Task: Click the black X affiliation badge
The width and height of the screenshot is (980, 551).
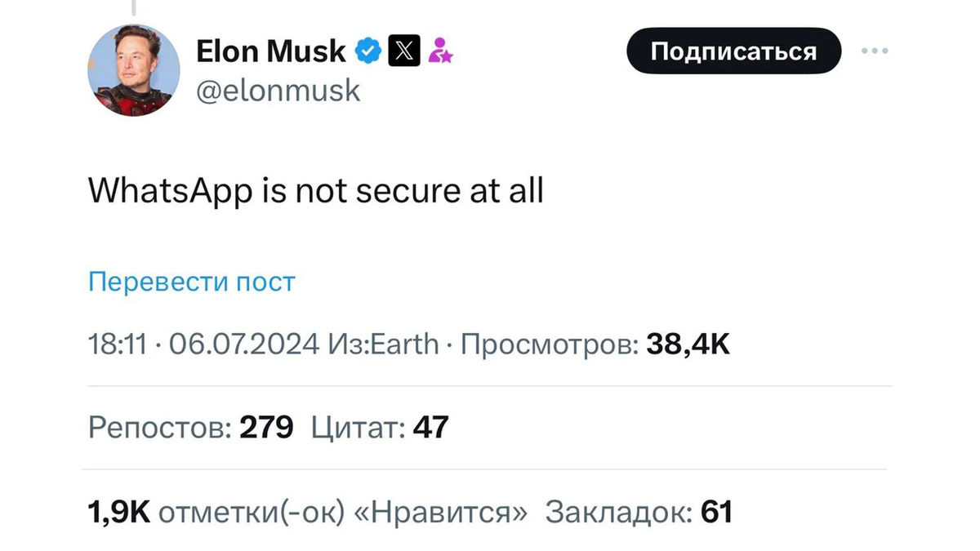Action: coord(403,51)
